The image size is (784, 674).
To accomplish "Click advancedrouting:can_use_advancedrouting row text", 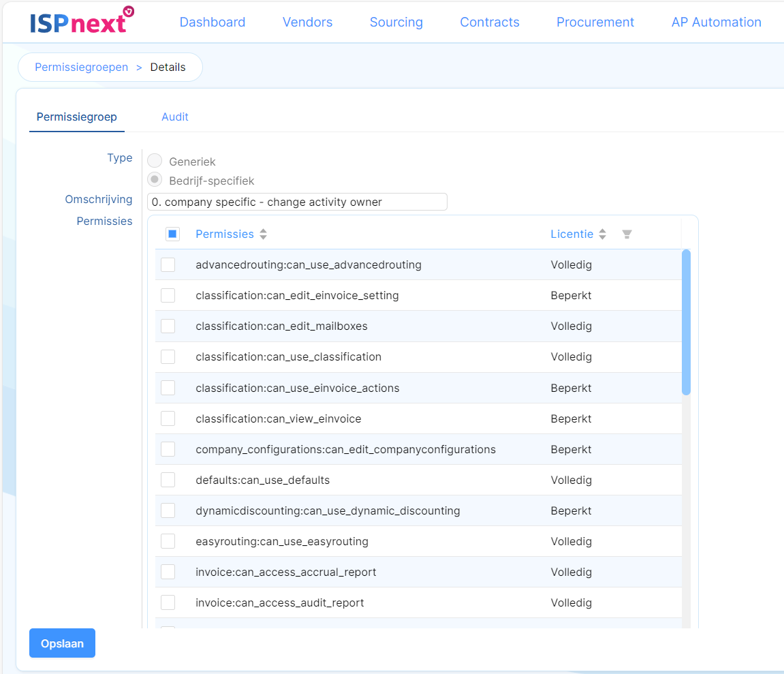I will click(309, 264).
